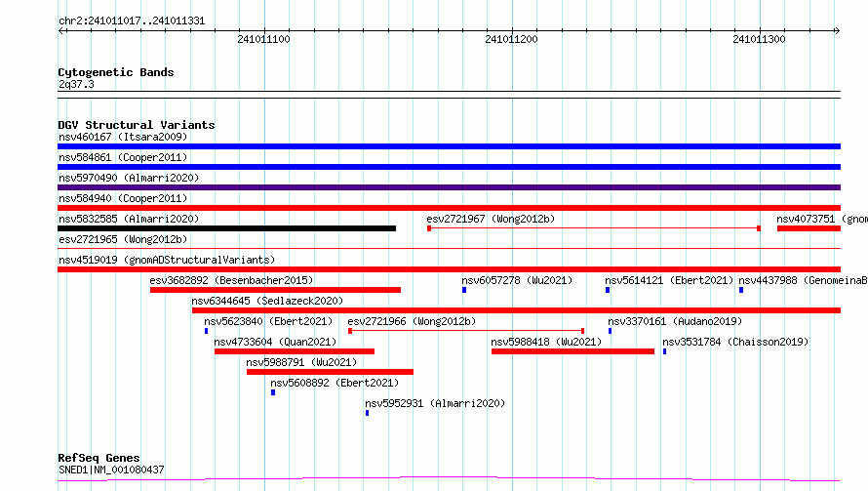This screenshot has width=868, height=491.
Task: Click the Cytogenetic Bands track title
Action: click(116, 72)
